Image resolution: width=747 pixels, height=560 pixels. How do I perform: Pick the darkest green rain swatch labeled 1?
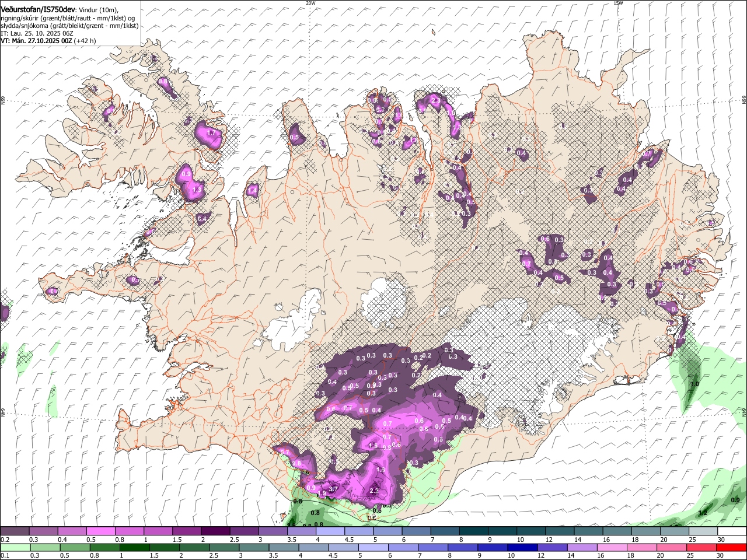tap(134, 547)
